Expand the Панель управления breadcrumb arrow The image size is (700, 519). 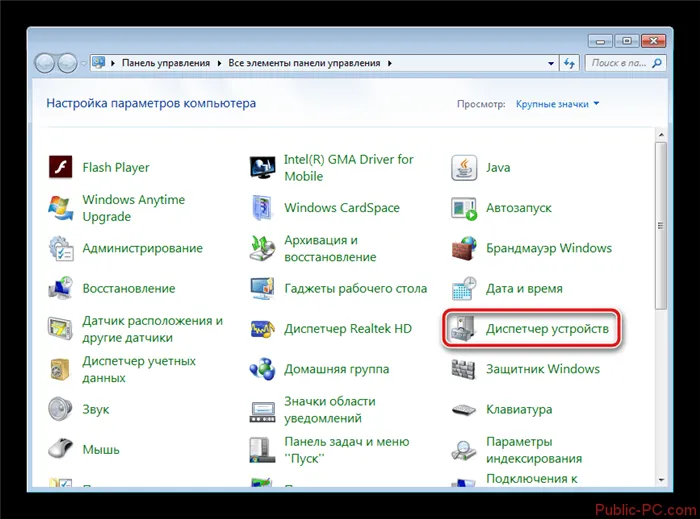tap(222, 63)
